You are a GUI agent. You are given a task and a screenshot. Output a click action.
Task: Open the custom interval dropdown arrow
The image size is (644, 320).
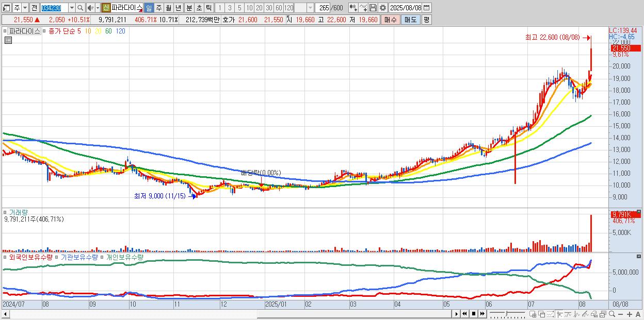click(310, 8)
